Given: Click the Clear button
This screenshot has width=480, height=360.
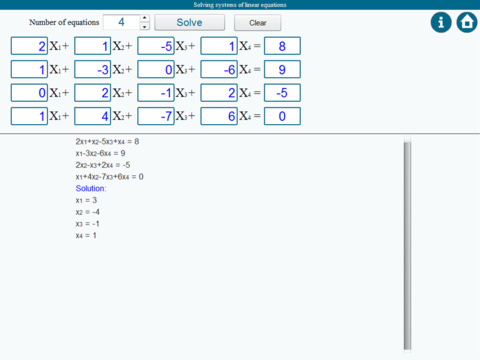Looking at the screenshot, I should [x=258, y=23].
